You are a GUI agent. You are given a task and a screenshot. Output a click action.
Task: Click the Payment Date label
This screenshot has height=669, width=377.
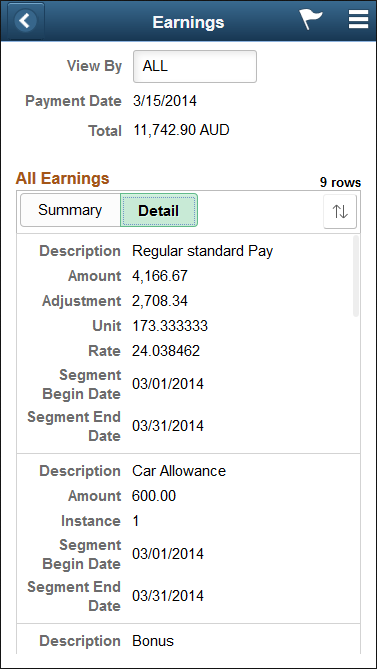(73, 101)
